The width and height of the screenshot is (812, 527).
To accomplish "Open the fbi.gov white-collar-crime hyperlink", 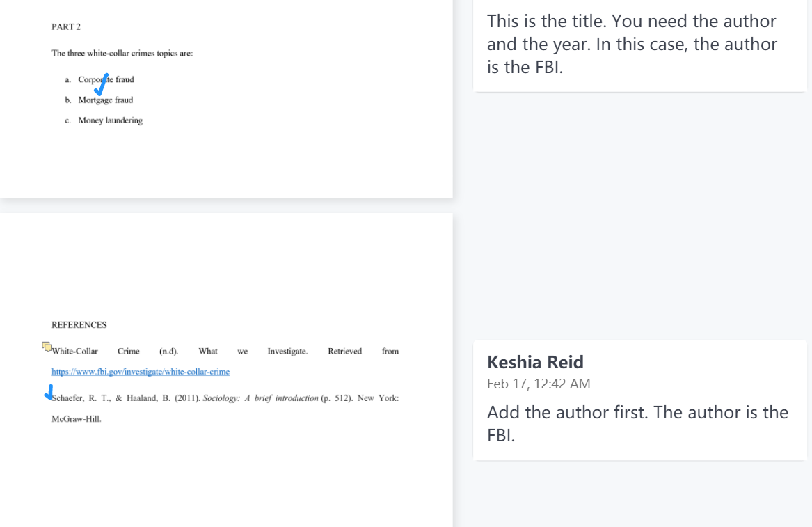I will (x=141, y=372).
